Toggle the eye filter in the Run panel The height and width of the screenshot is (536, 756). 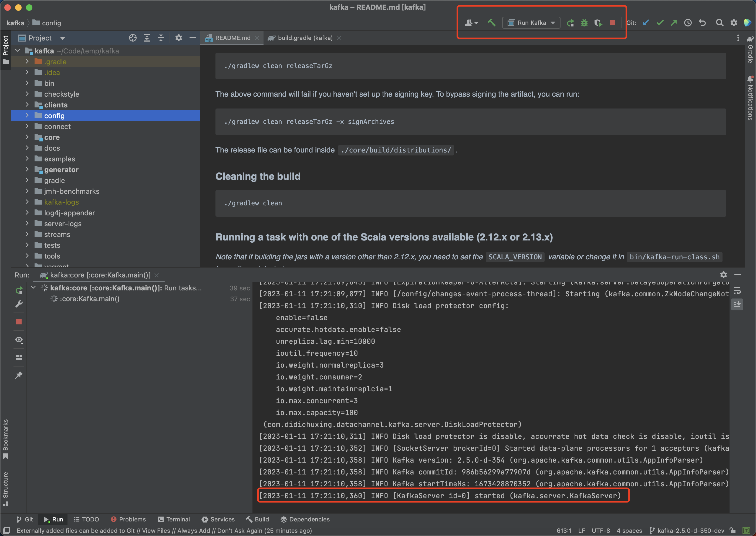pyautogui.click(x=19, y=340)
